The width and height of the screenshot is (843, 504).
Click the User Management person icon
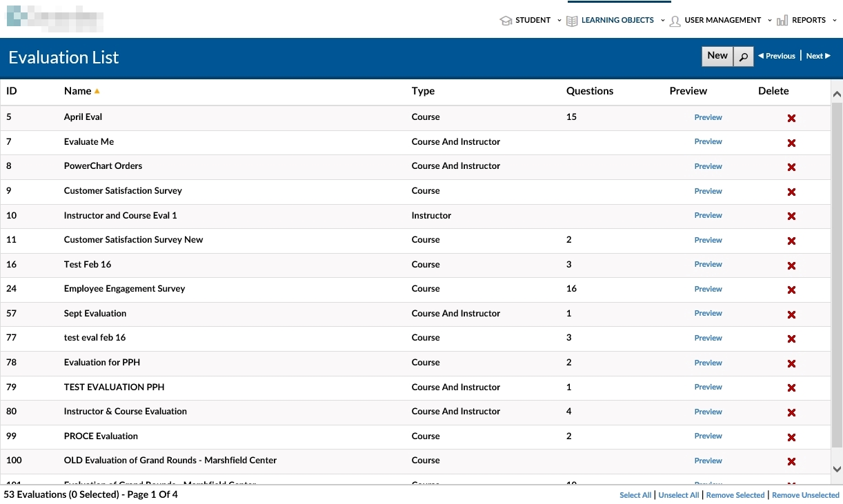pyautogui.click(x=675, y=21)
